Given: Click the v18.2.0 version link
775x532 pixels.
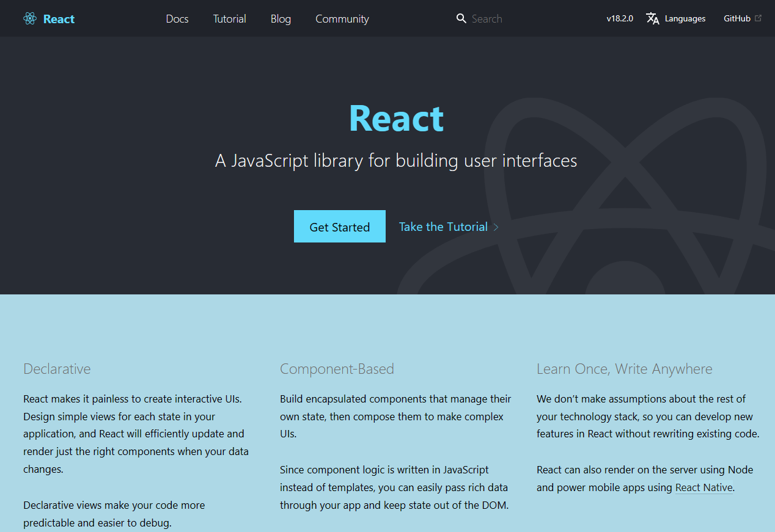Looking at the screenshot, I should coord(620,19).
